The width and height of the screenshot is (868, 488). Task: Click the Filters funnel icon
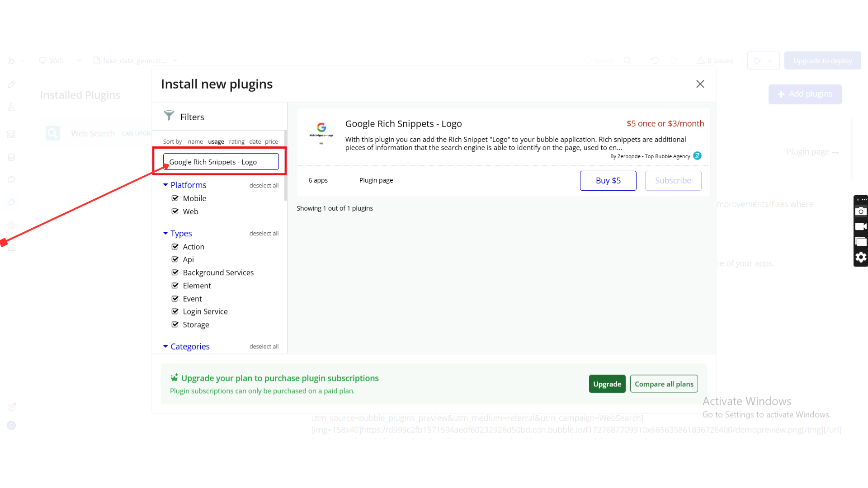point(169,116)
